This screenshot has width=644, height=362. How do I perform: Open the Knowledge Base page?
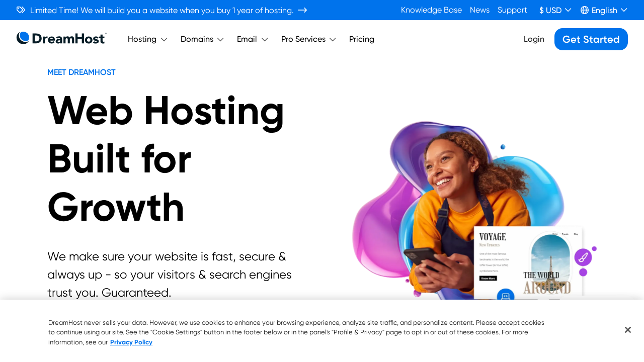[x=431, y=10]
